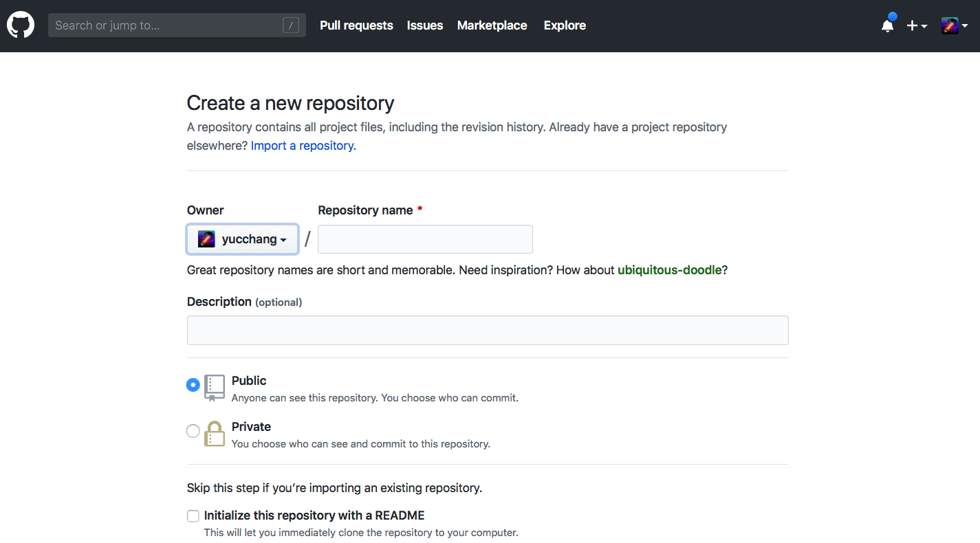Click the Description text field
Image resolution: width=980 pixels, height=543 pixels.
point(488,330)
